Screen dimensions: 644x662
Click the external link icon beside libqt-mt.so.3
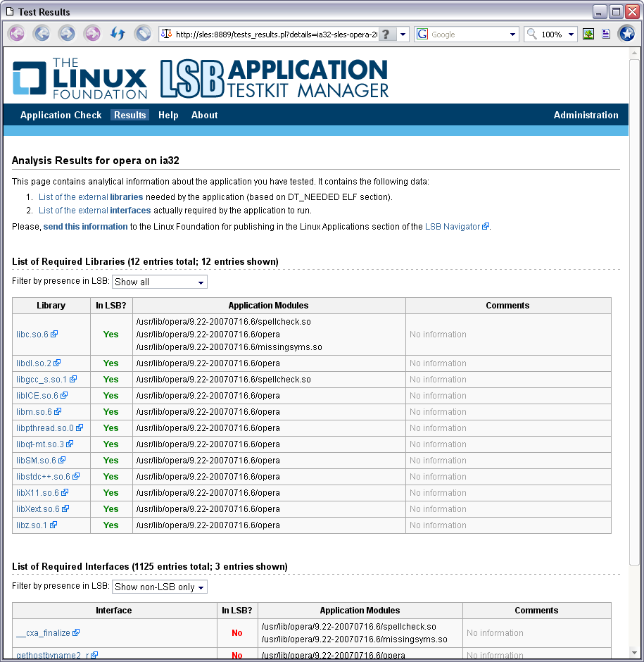tap(70, 444)
